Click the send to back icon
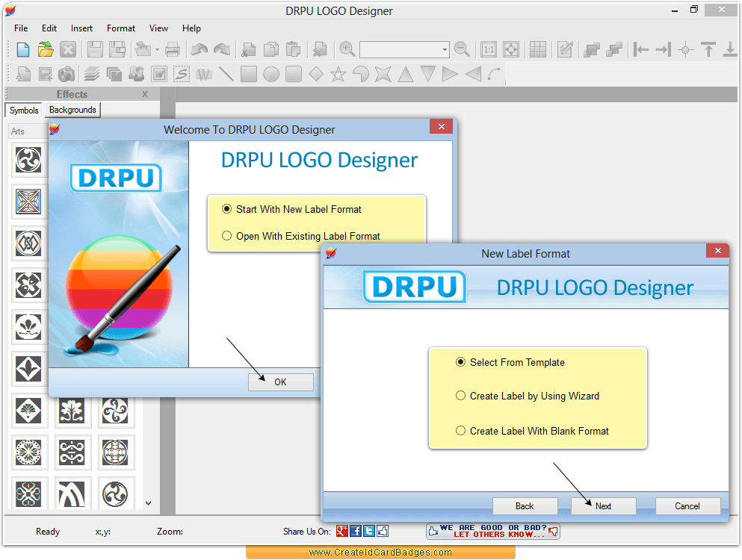The image size is (742, 560). pos(613,49)
